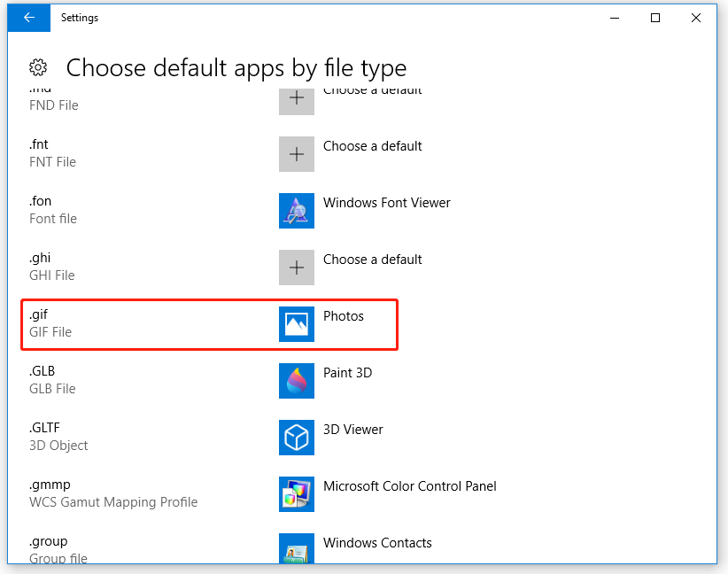Screen dimensions: 728x574
Task: Minimize the Settings window
Action: pyautogui.click(x=615, y=18)
